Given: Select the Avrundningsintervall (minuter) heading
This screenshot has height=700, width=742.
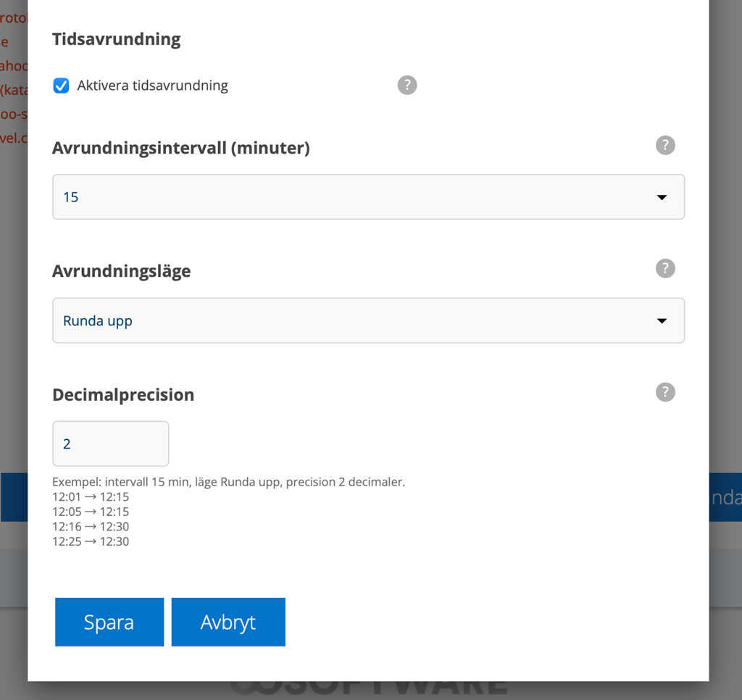Looking at the screenshot, I should coord(180,149).
